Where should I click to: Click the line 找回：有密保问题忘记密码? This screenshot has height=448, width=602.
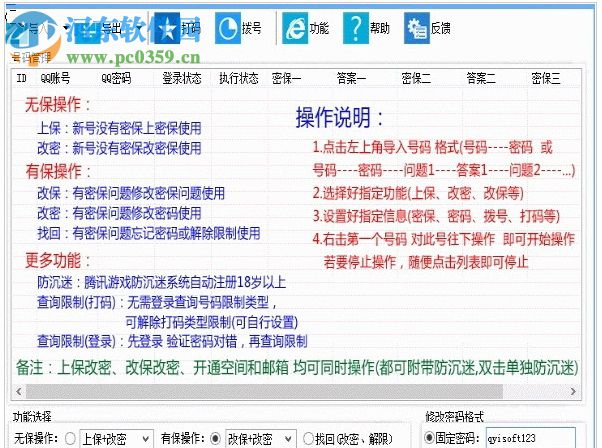coord(149,233)
